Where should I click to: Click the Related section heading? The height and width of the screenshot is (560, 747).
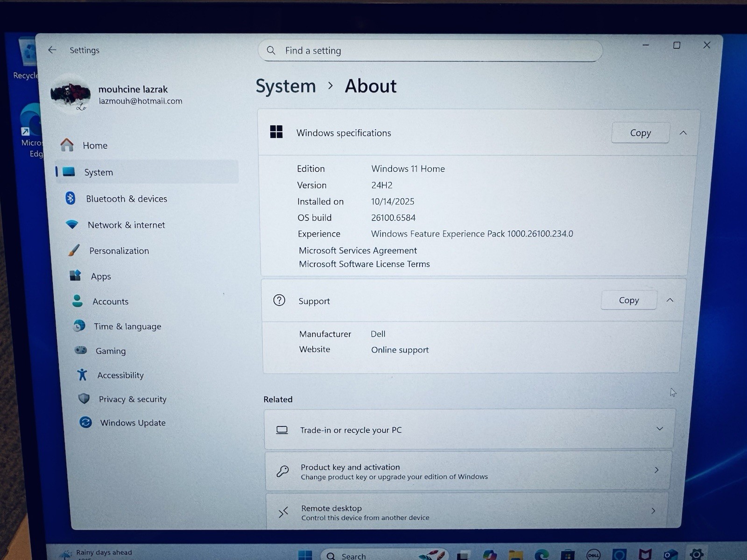click(x=278, y=399)
